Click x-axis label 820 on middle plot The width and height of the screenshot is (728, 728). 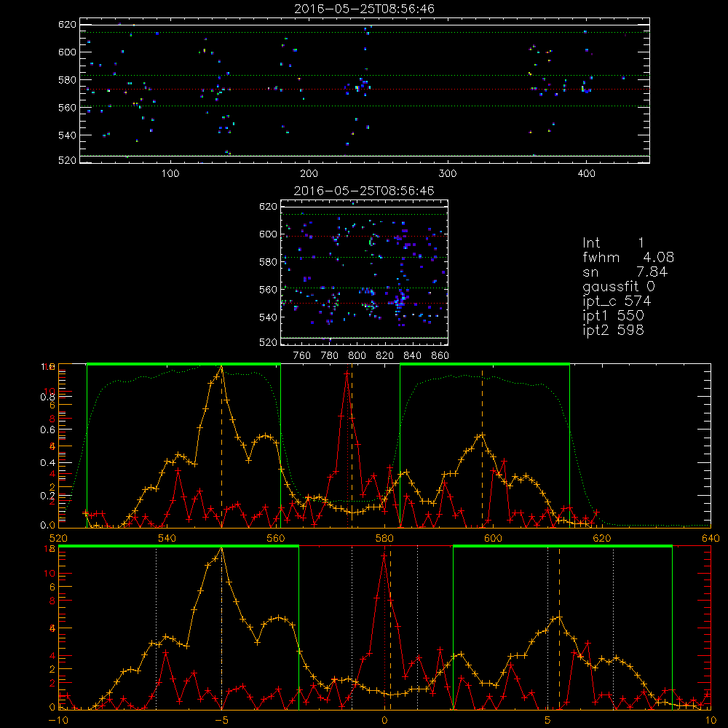[385, 356]
